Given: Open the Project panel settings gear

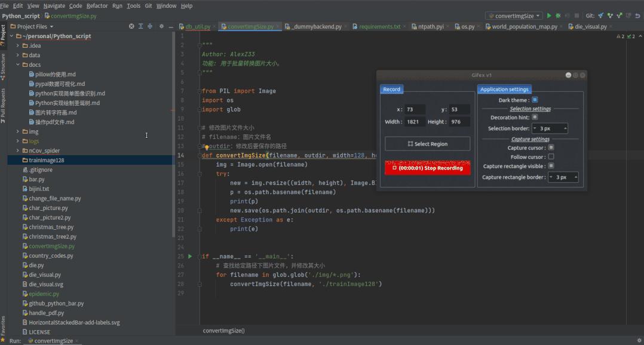Looking at the screenshot, I should click(x=161, y=26).
